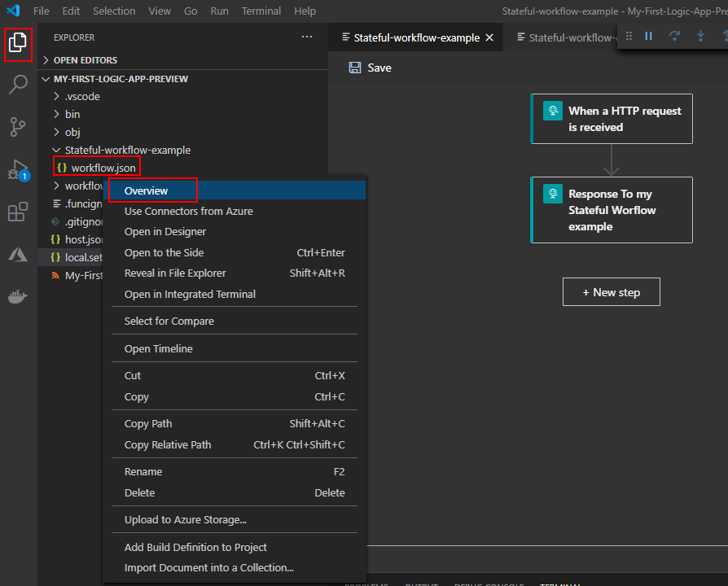The height and width of the screenshot is (586, 728).
Task: Add a workflow step with New step
Action: click(611, 292)
